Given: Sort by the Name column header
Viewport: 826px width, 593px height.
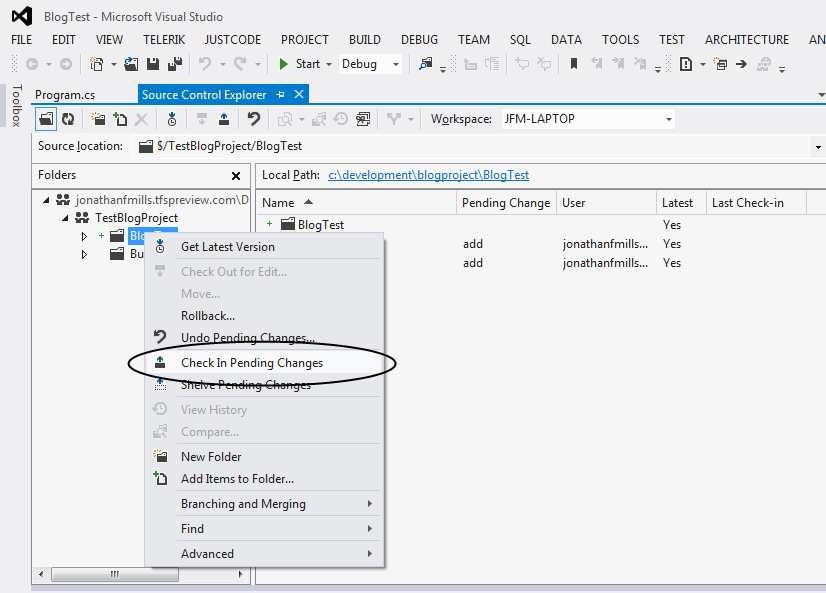Looking at the screenshot, I should [356, 203].
